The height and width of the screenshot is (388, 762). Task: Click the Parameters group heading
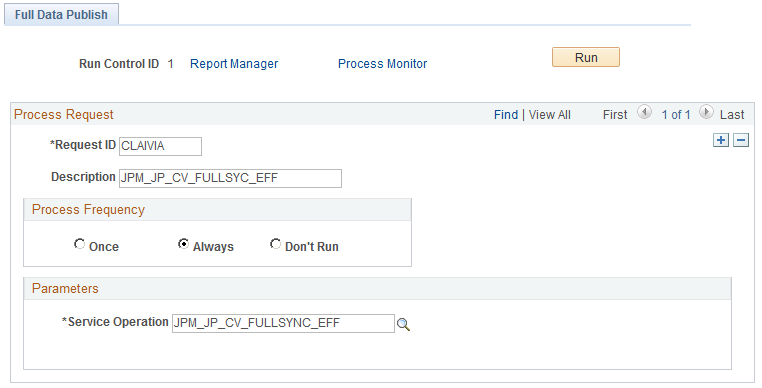pos(65,288)
